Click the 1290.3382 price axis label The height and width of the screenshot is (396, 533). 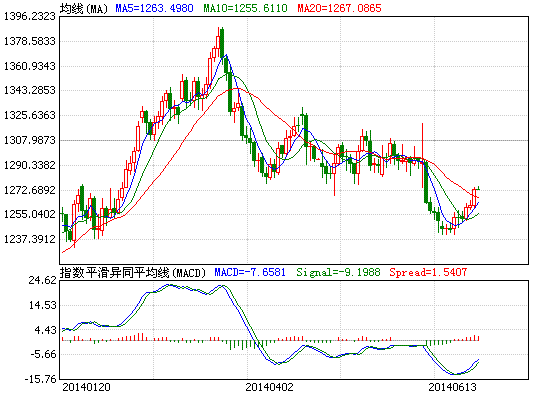tap(30, 165)
